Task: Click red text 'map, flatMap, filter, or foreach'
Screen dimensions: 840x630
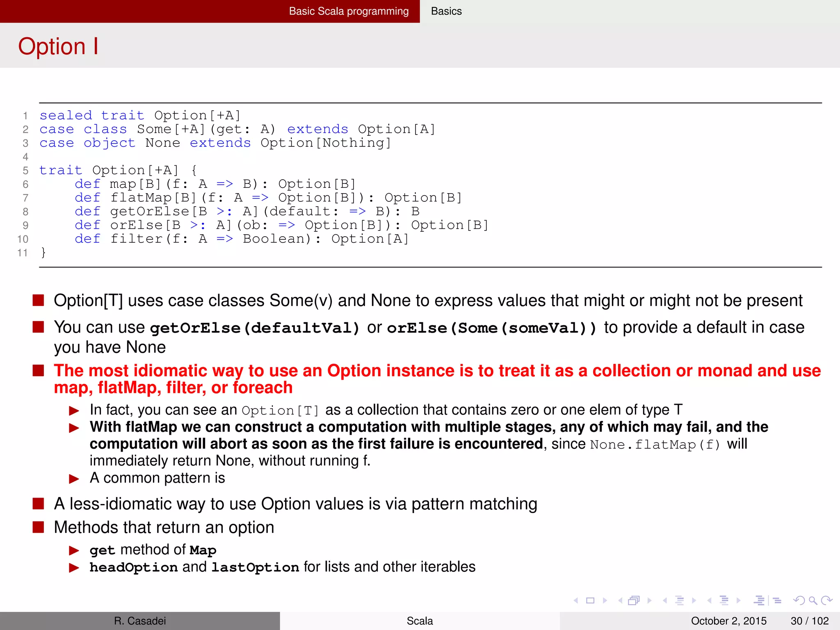Action: tap(173, 388)
